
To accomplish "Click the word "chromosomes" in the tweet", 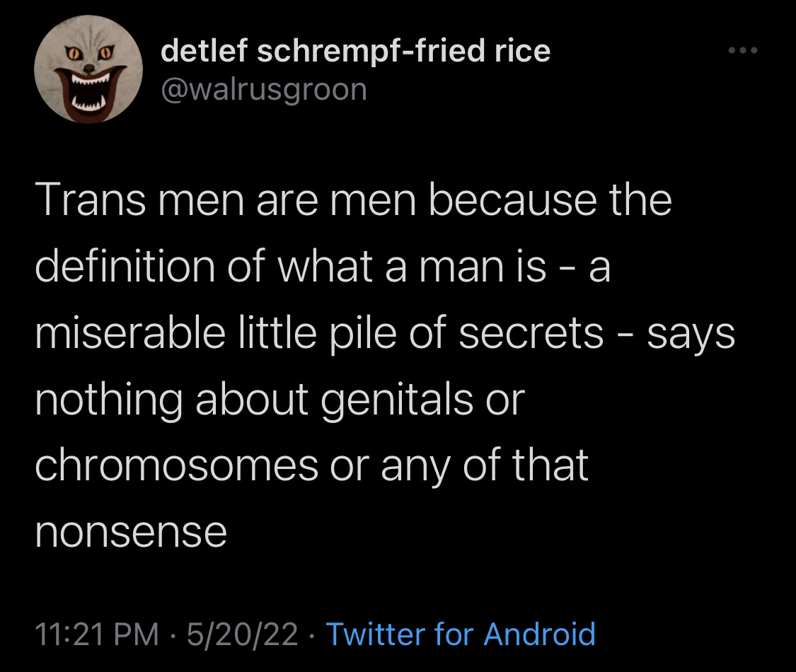I will coord(175,465).
